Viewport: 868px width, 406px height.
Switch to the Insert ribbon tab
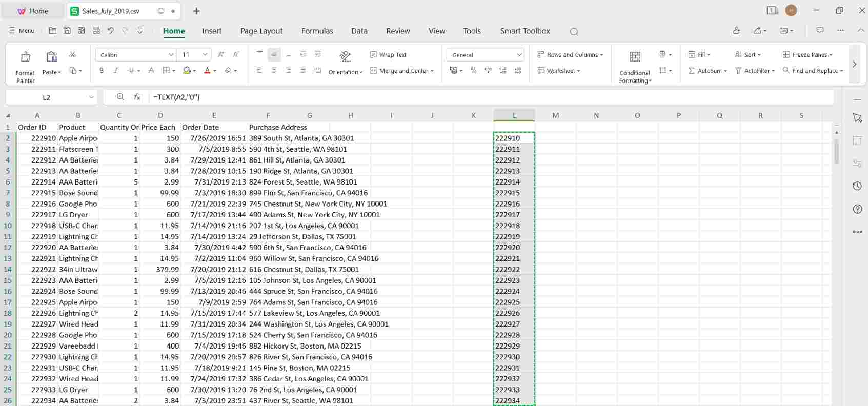pyautogui.click(x=212, y=31)
